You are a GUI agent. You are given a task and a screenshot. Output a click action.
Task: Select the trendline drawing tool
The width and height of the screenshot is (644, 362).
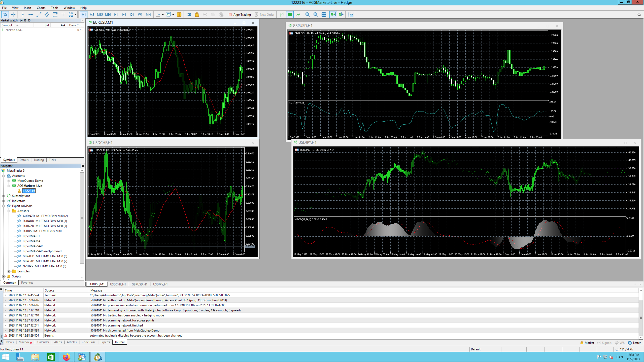(39, 15)
